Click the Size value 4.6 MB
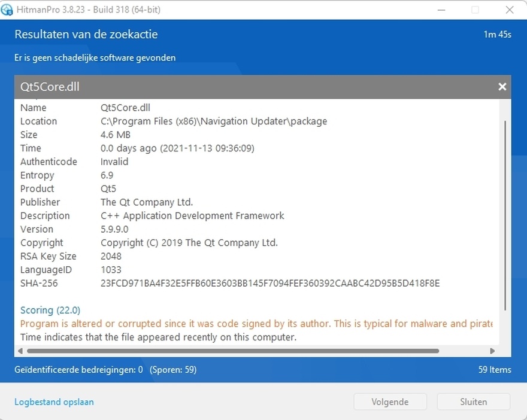 [x=115, y=135]
